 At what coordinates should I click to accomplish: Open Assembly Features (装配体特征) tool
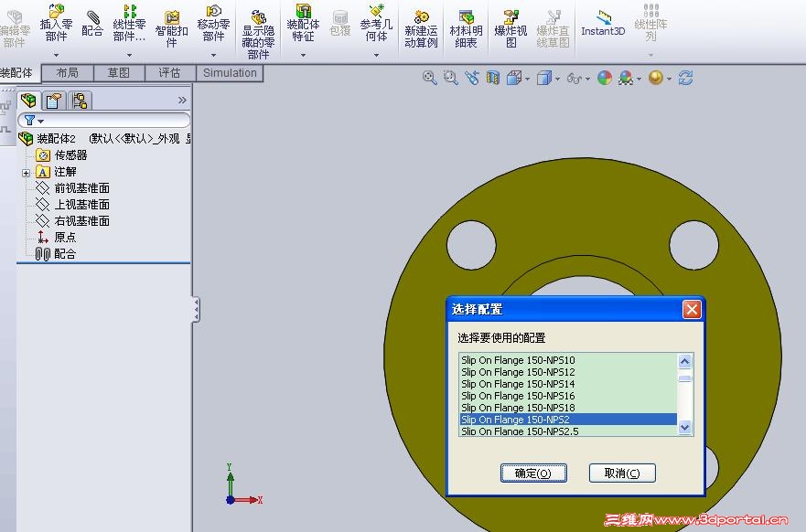[303, 23]
